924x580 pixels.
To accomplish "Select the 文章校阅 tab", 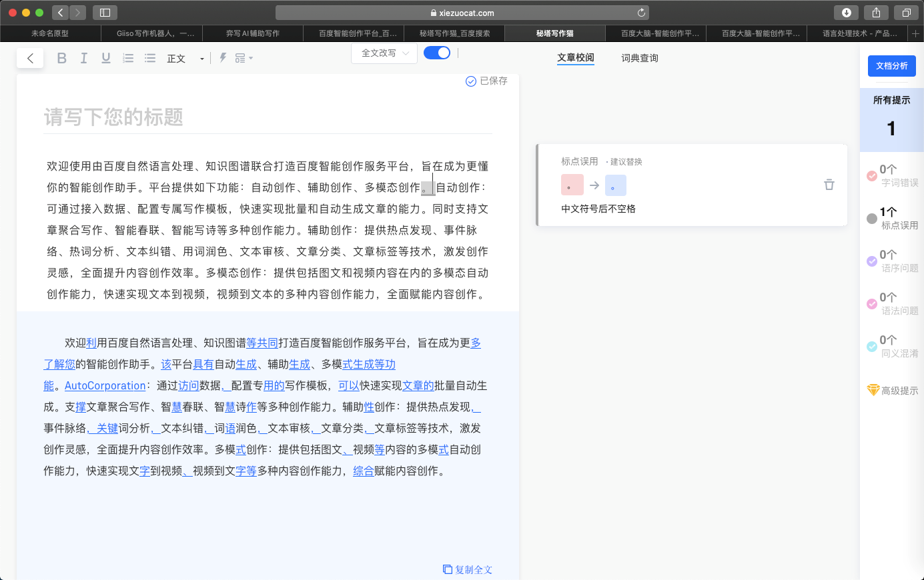I will [575, 58].
